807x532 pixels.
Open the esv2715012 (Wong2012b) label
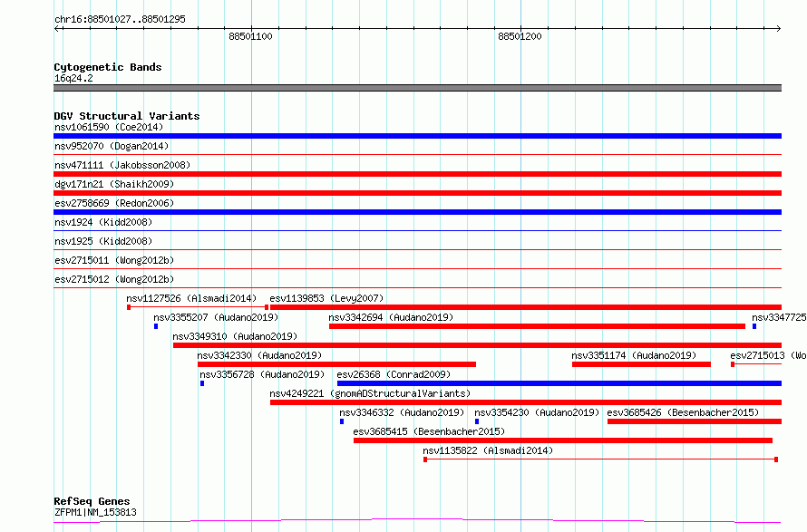click(x=114, y=279)
